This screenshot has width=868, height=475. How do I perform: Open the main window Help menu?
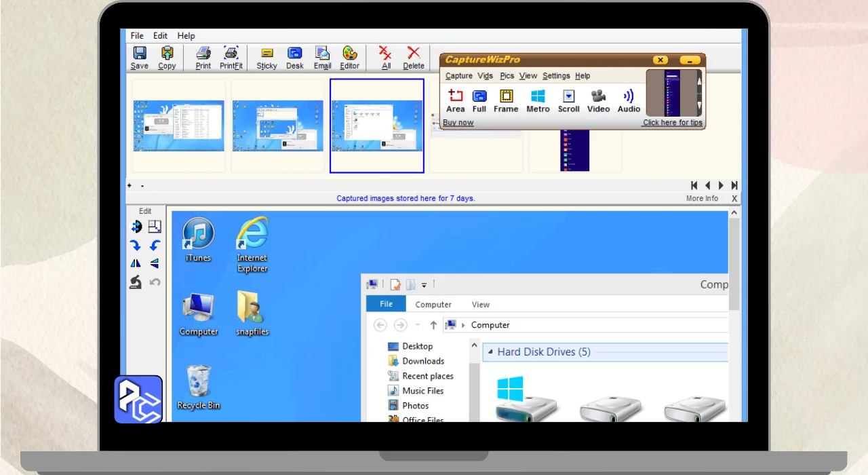pos(186,36)
